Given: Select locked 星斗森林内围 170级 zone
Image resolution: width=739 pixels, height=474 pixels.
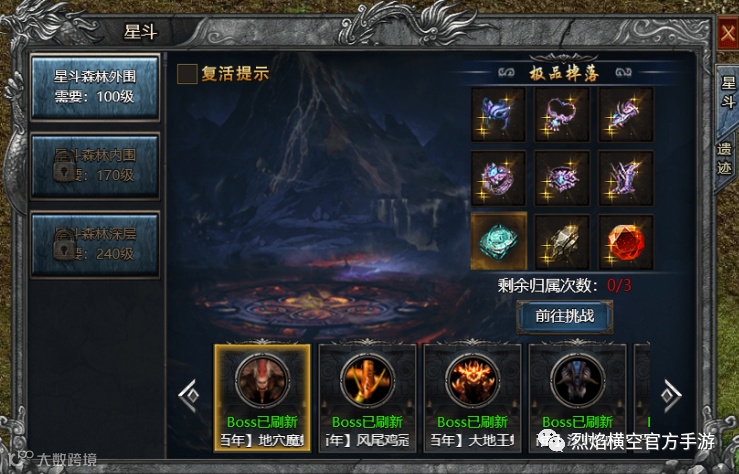Looking at the screenshot, I should click(95, 166).
